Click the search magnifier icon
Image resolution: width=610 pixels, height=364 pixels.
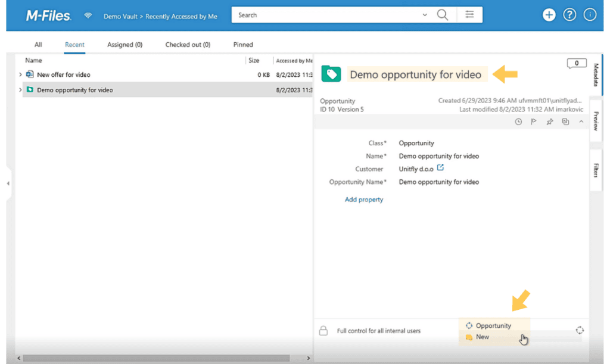click(x=443, y=15)
